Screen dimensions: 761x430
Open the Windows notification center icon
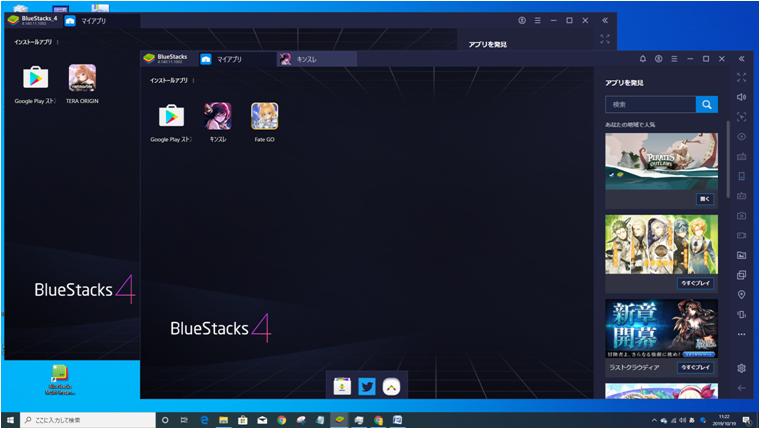pos(746,420)
